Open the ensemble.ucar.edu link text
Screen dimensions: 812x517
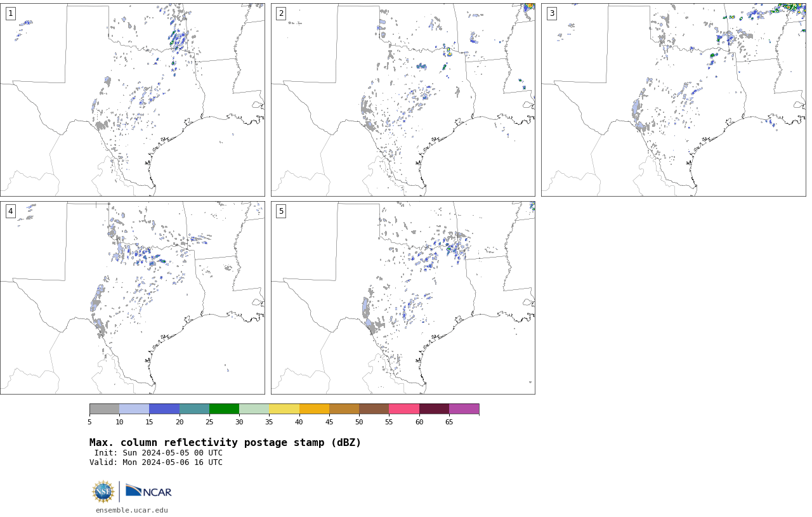coord(132,510)
